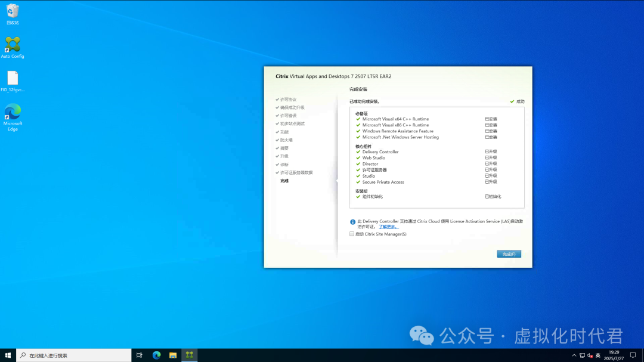Open Task View from the taskbar
The width and height of the screenshot is (644, 362).
tap(140, 355)
